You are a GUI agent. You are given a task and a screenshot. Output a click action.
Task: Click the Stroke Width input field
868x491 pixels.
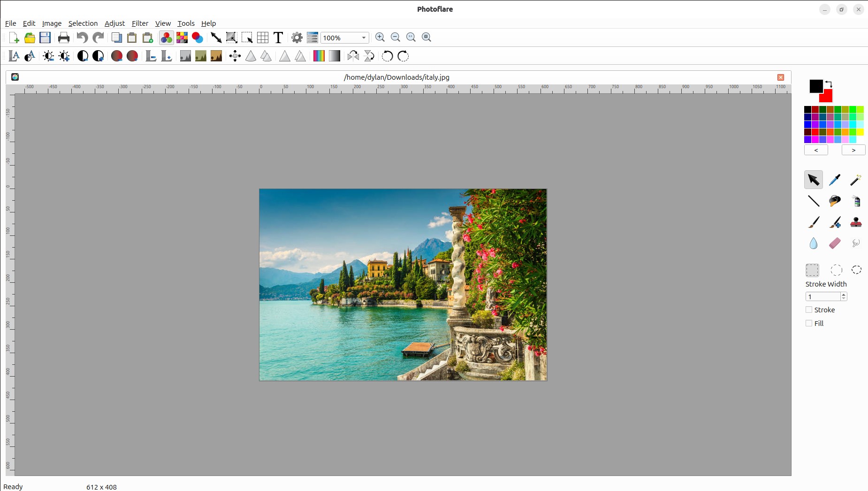click(x=823, y=296)
